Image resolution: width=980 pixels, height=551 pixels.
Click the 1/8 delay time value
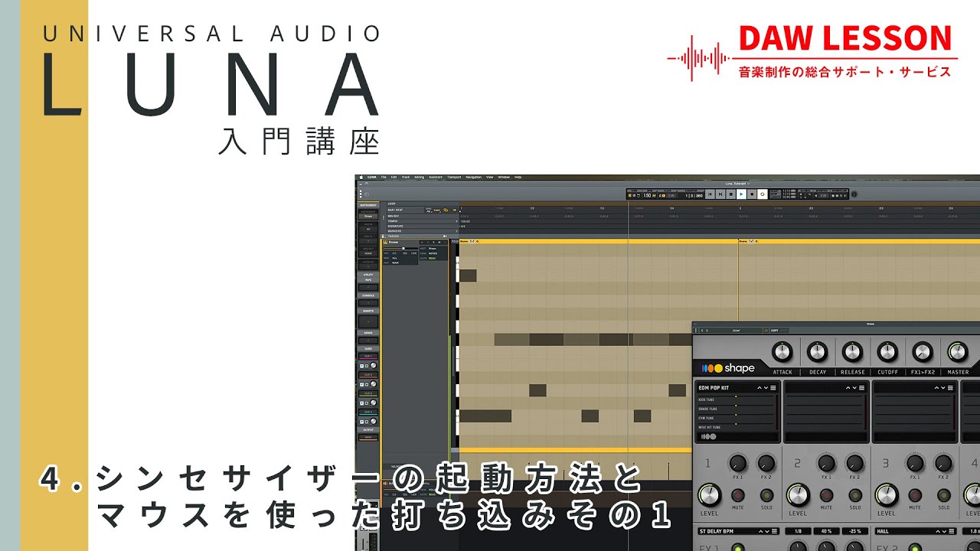click(798, 530)
